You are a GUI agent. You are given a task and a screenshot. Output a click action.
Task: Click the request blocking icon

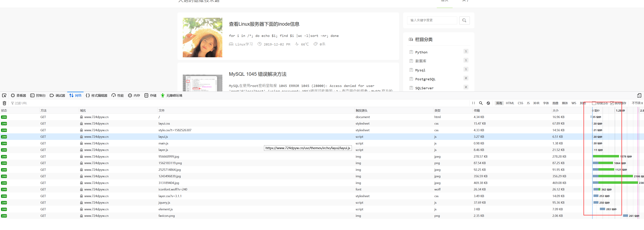pos(488,103)
